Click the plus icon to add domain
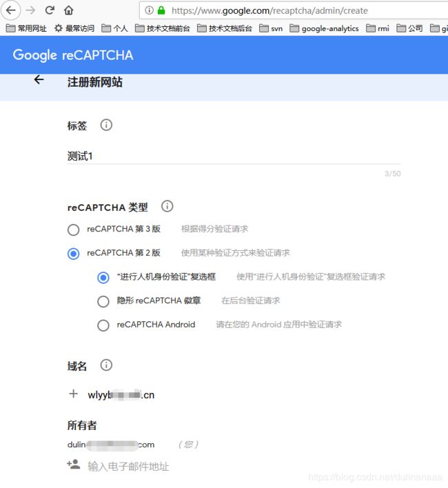This screenshot has width=448, height=488. tap(74, 394)
